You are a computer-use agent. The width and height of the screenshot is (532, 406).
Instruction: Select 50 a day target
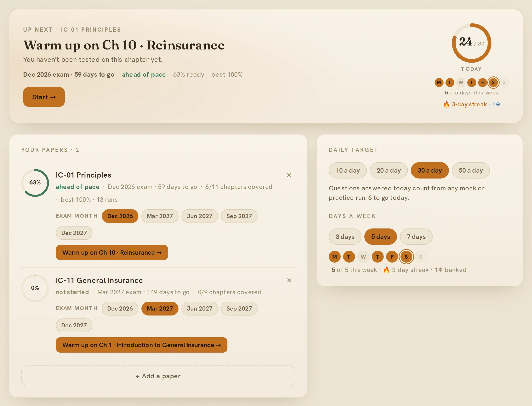click(471, 170)
